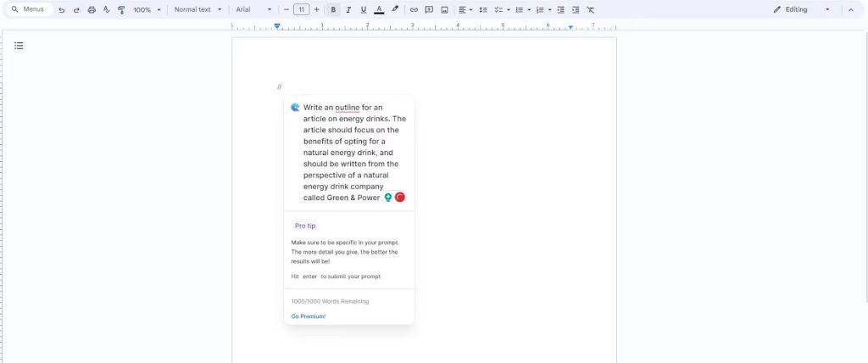Viewport: 868px width, 363px height.
Task: Increase font size with plus button
Action: pos(317,10)
